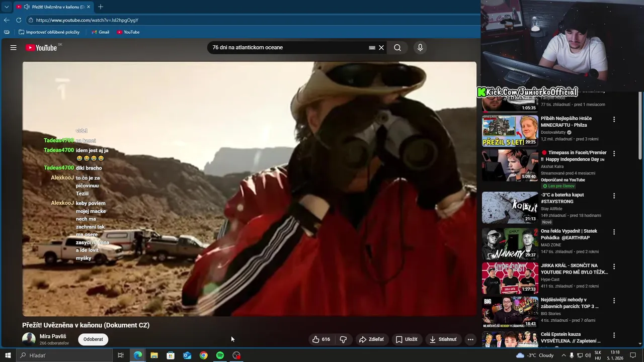View site information lock icon
The height and width of the screenshot is (362, 644).
pyautogui.click(x=31, y=20)
